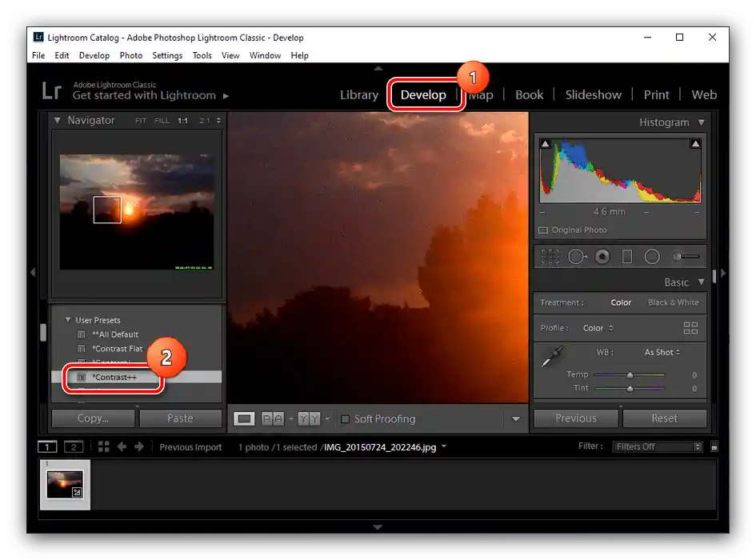
Task: Switch to the Library module
Action: click(359, 94)
